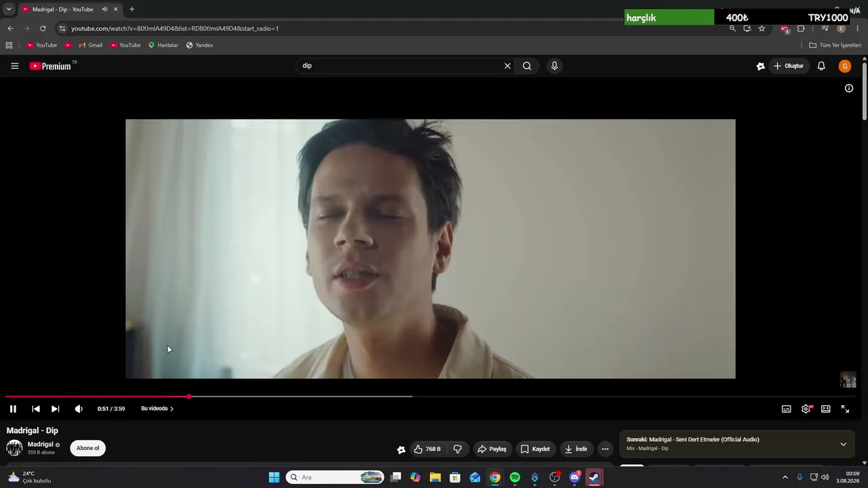
Task: Switch to theater mode view
Action: coord(826,409)
